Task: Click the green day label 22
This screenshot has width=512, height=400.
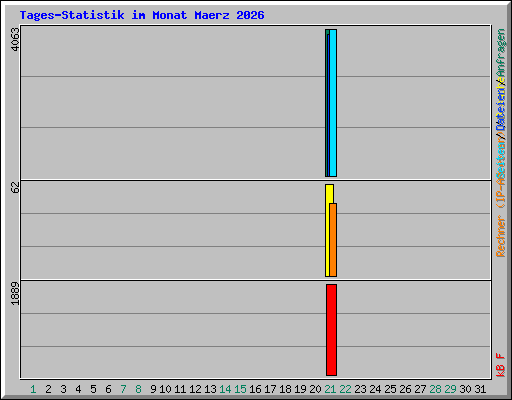Action: 345,389
